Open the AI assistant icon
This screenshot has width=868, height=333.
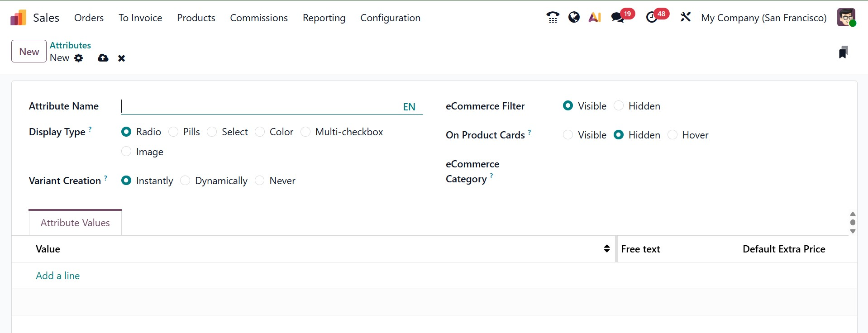tap(595, 17)
